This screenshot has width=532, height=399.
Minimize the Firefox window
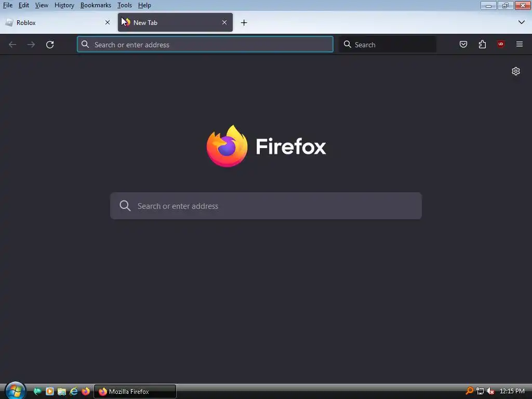(488, 5)
